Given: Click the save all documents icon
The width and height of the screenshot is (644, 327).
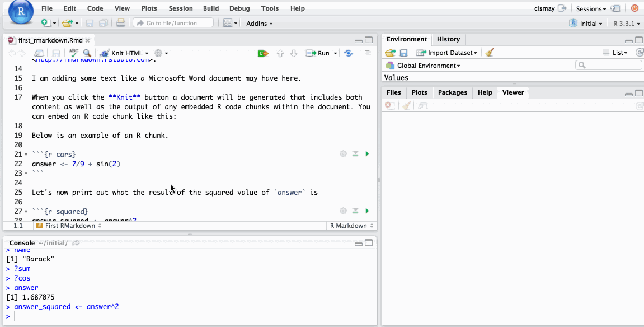Looking at the screenshot, I should [x=103, y=24].
